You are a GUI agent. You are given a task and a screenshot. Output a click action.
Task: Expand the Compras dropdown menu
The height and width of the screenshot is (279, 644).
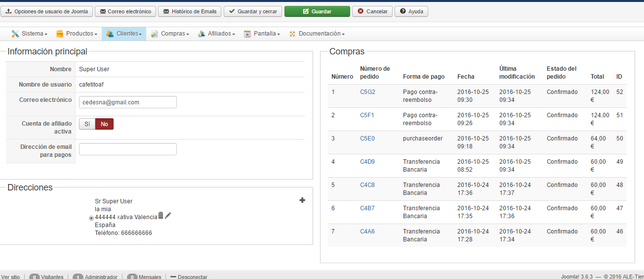pyautogui.click(x=170, y=34)
